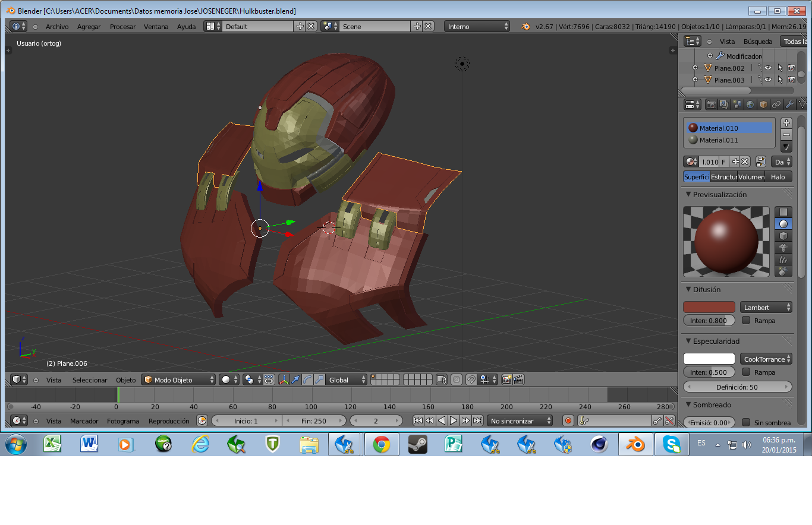Enable Rampa checkbox under Especularidad
Screen dimensions: 812x525
(x=746, y=372)
